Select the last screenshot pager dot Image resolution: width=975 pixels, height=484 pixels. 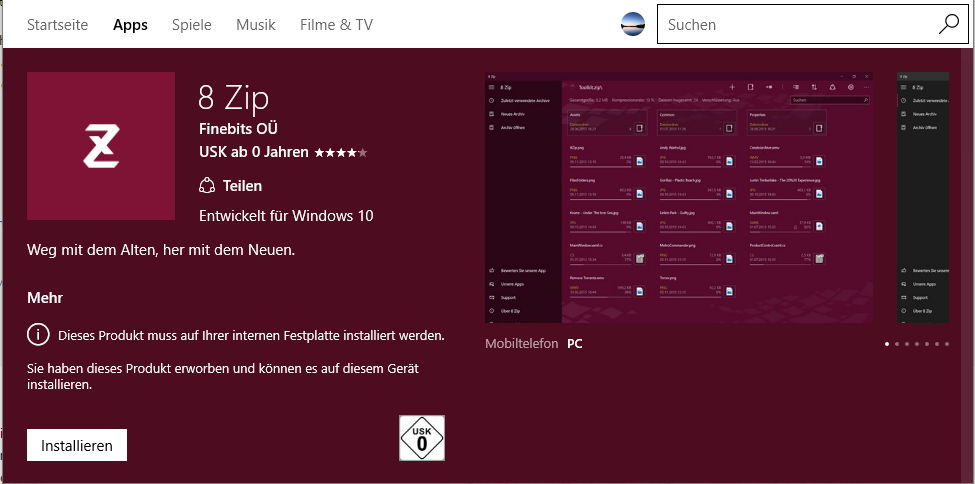[947, 344]
